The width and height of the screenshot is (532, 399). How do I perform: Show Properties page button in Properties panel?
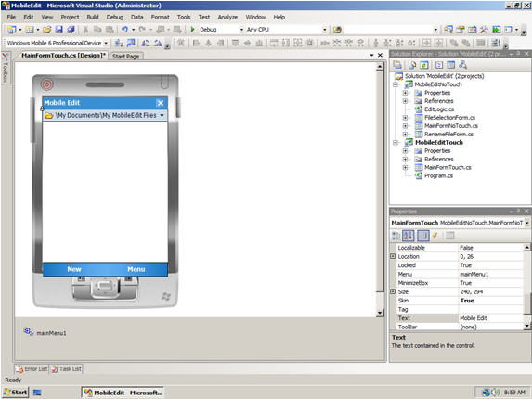pyautogui.click(x=423, y=236)
